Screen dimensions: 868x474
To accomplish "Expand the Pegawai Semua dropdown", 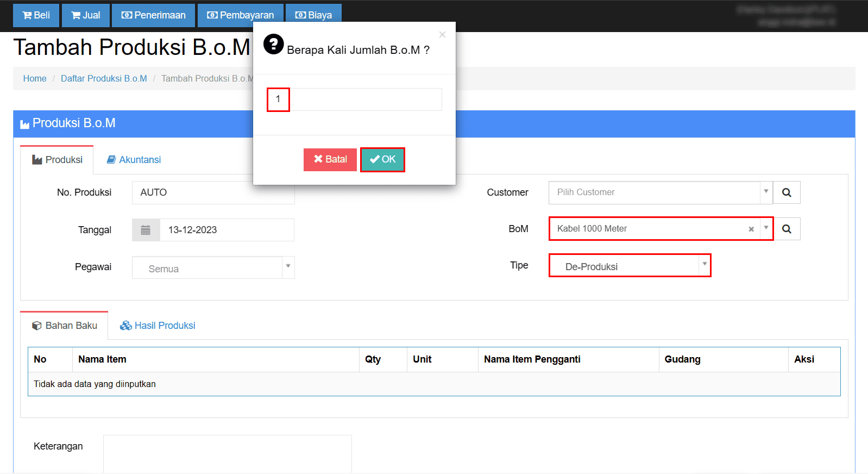I will 213,267.
